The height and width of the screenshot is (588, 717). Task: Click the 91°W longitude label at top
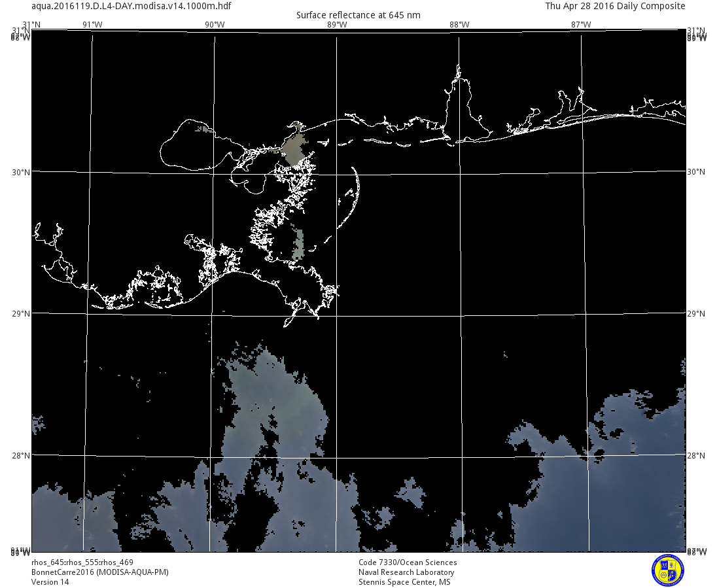click(92, 25)
